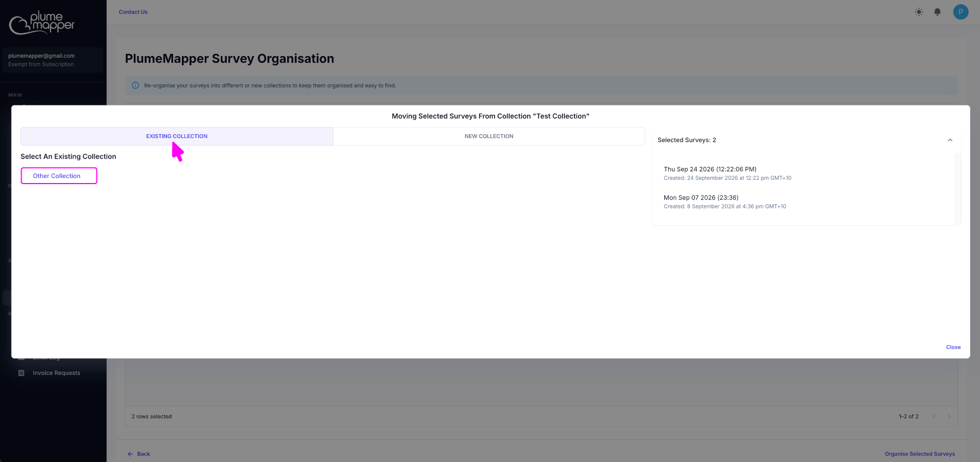Click the Created: 8 September 2026 text
The height and width of the screenshot is (462, 980).
pos(724,206)
